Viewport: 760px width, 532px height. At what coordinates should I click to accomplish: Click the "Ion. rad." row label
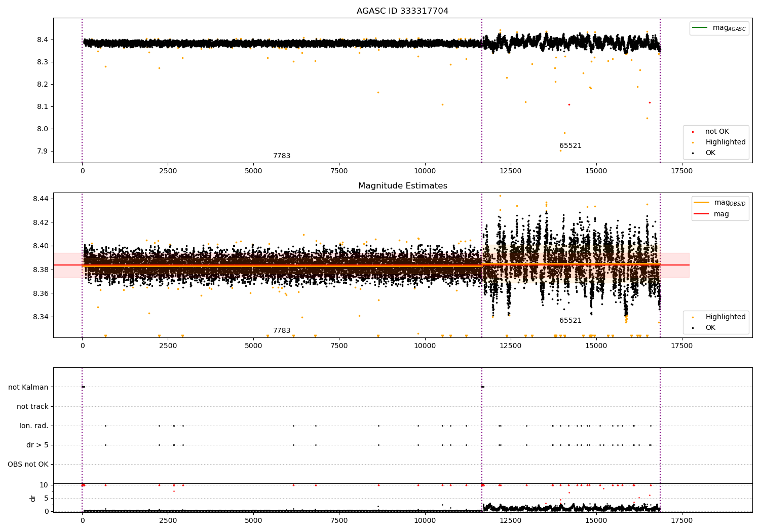[34, 426]
